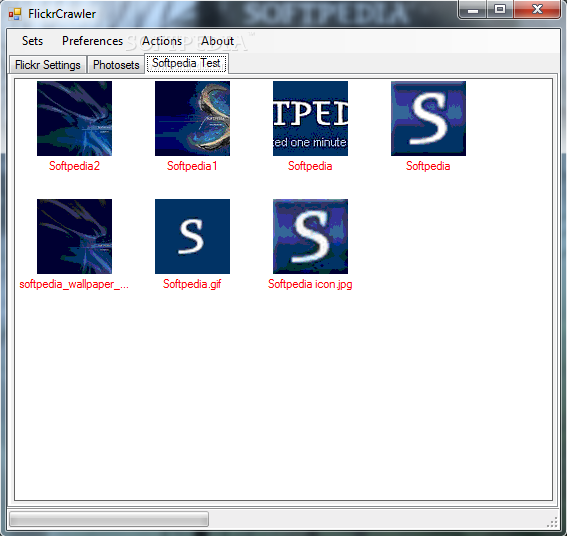Close the FlickrCrawler window
Image resolution: width=567 pixels, height=536 pixels.
pyautogui.click(x=537, y=9)
